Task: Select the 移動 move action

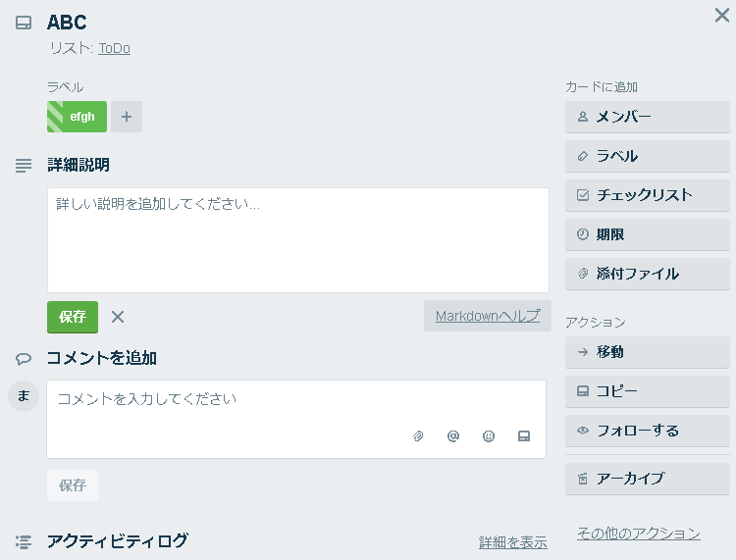Action: click(647, 352)
